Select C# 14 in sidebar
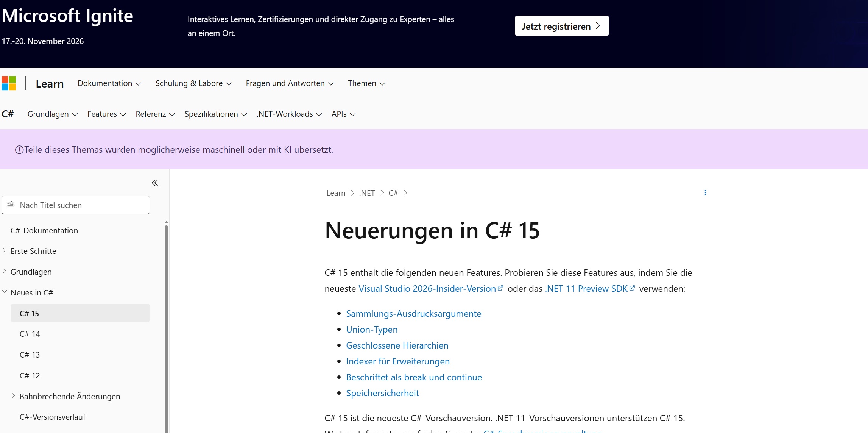This screenshot has width=868, height=433. pyautogui.click(x=30, y=334)
